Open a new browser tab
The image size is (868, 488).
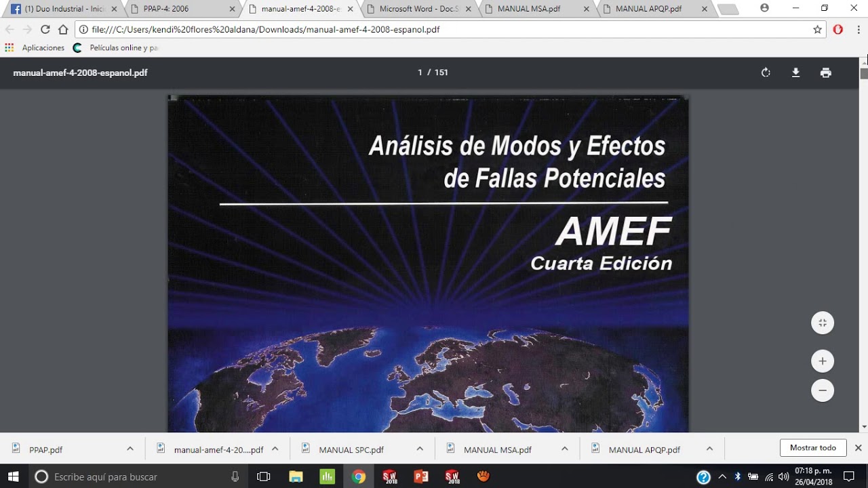pos(727,9)
